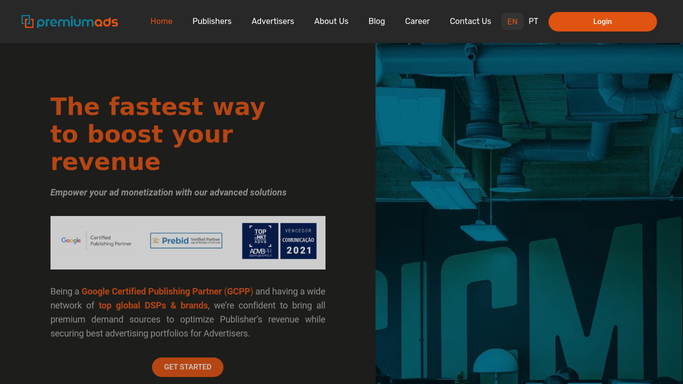Image resolution: width=683 pixels, height=384 pixels.
Task: Switch language to PT
Action: [533, 21]
